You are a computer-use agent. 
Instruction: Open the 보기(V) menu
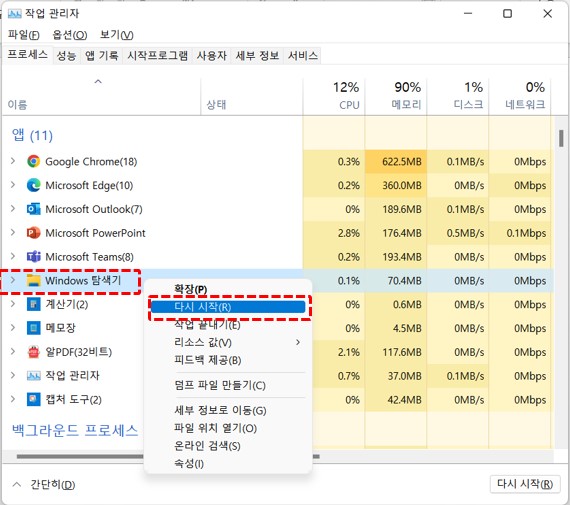tap(117, 35)
